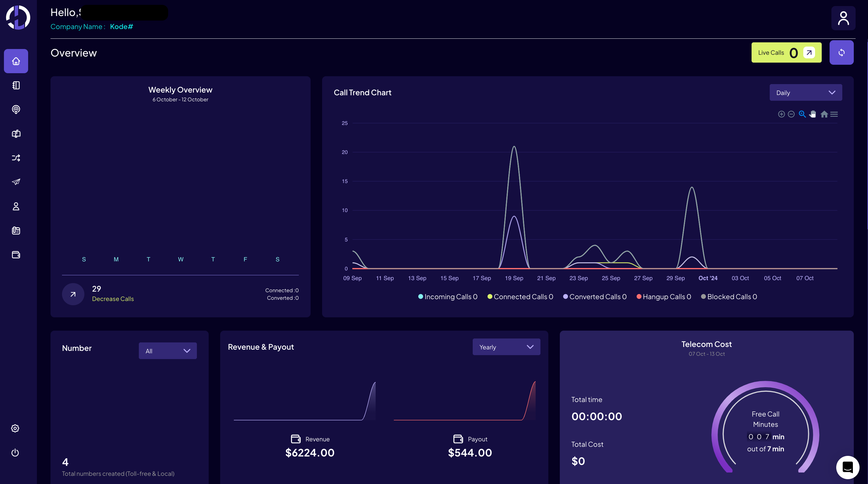Click the power logout icon
Image resolution: width=868 pixels, height=484 pixels.
coord(15,452)
